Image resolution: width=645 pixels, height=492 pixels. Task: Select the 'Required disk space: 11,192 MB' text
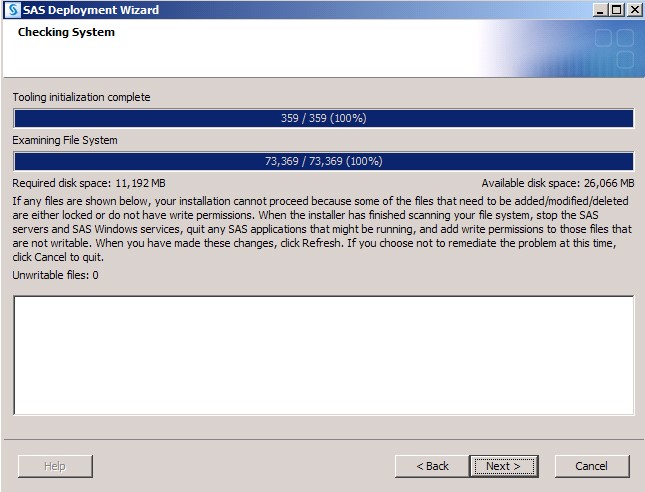pos(89,183)
